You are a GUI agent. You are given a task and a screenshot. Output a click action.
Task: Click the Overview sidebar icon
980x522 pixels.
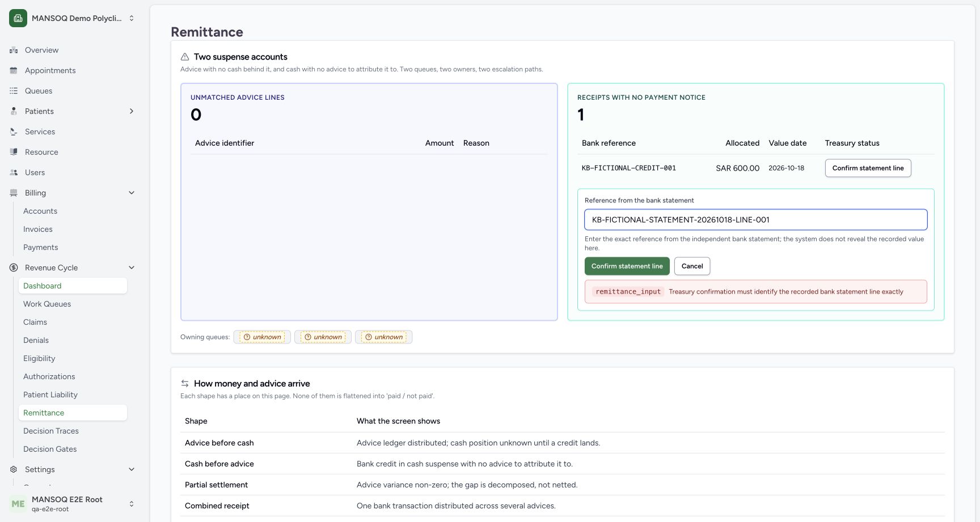click(14, 50)
